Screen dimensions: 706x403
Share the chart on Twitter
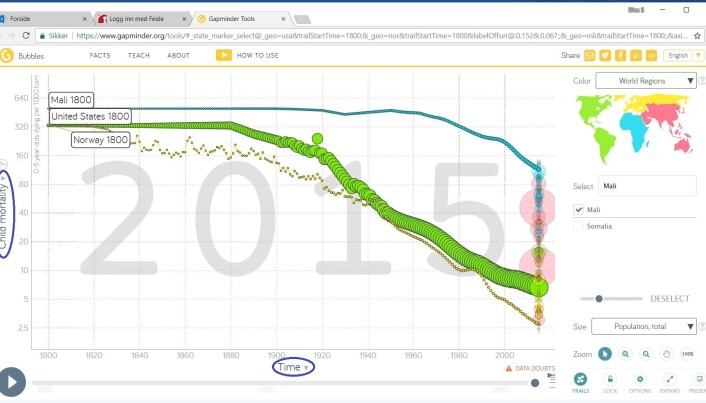point(605,55)
